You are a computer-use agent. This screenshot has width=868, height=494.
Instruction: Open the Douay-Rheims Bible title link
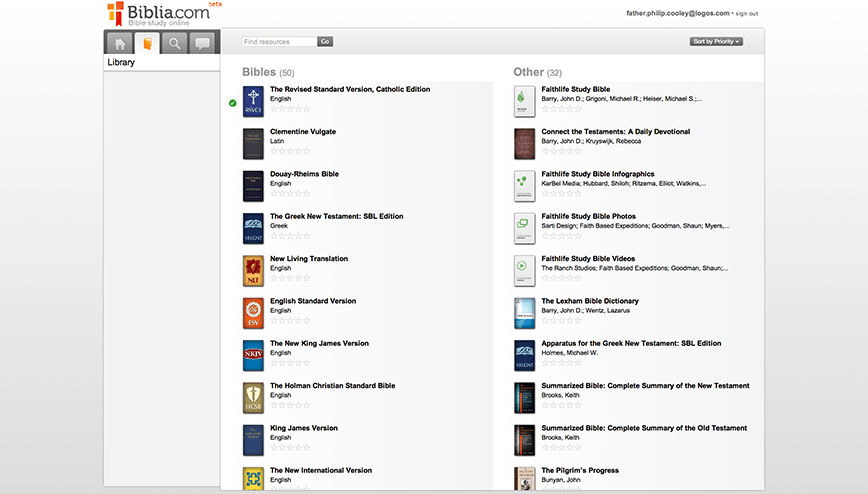[304, 174]
